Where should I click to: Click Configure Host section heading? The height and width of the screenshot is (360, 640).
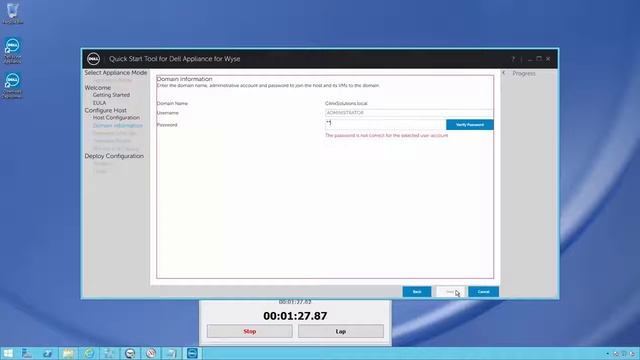coord(105,111)
